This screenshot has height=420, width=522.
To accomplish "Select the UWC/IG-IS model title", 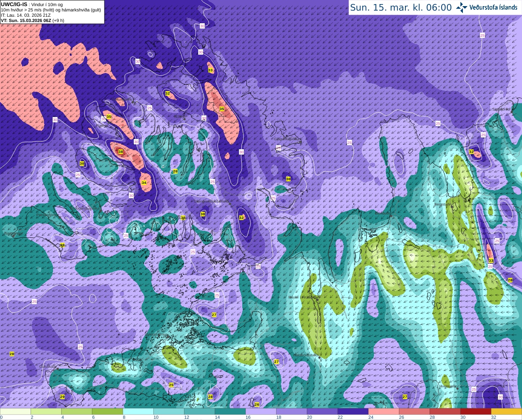I will click(x=14, y=4).
